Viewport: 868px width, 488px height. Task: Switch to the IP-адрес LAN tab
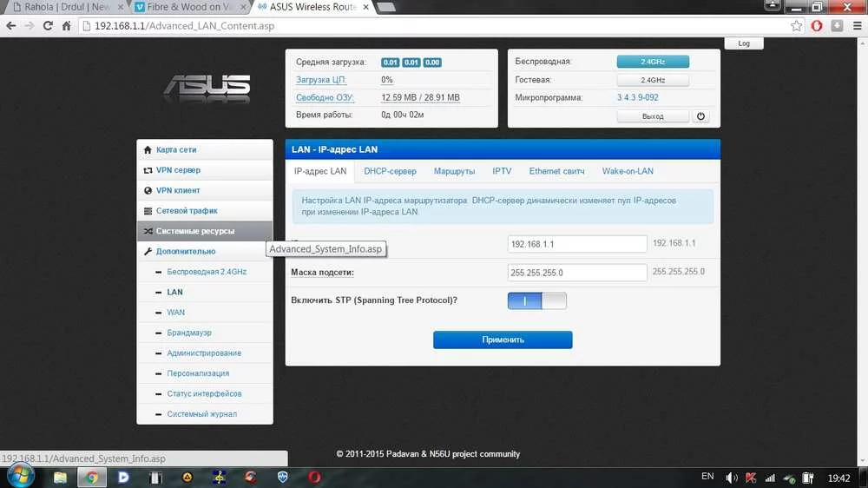click(x=320, y=171)
